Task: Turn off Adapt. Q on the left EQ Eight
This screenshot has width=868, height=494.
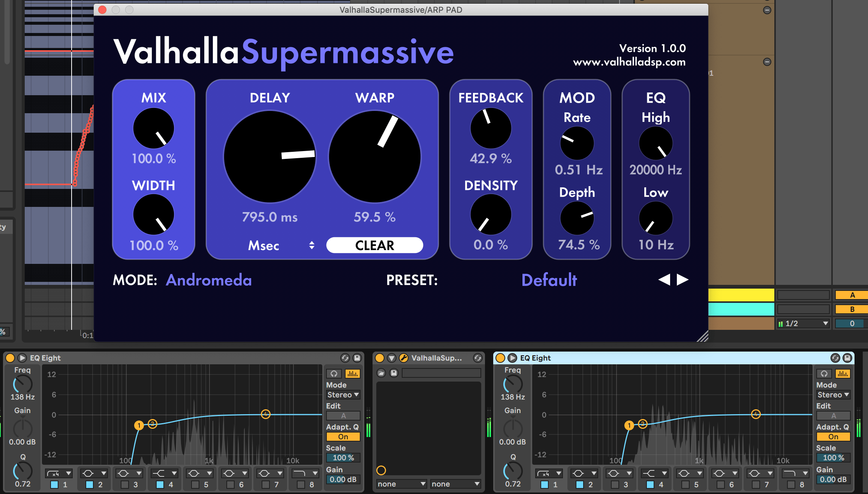Action: [343, 436]
